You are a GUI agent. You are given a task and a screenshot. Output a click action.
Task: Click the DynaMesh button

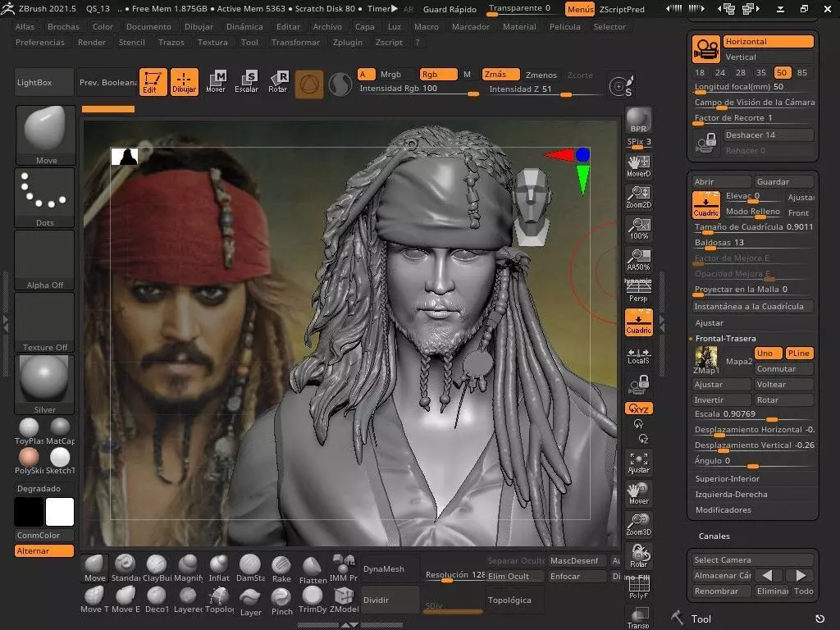click(390, 569)
